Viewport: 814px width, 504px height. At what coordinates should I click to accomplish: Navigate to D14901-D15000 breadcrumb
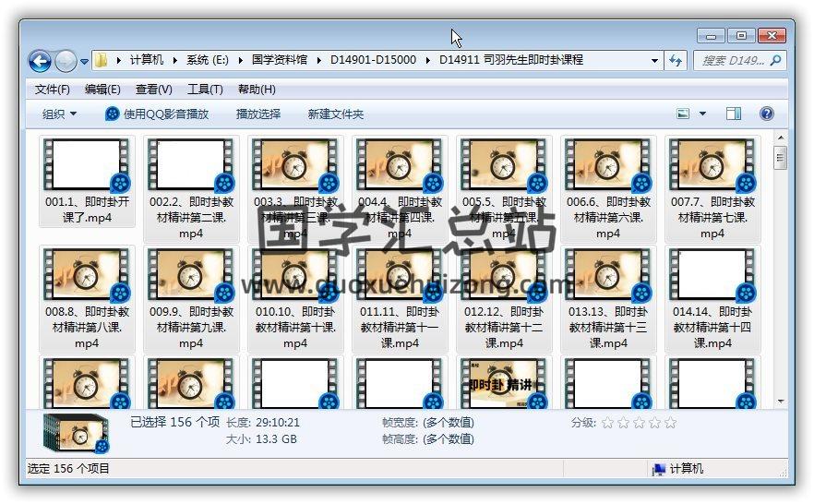(373, 60)
